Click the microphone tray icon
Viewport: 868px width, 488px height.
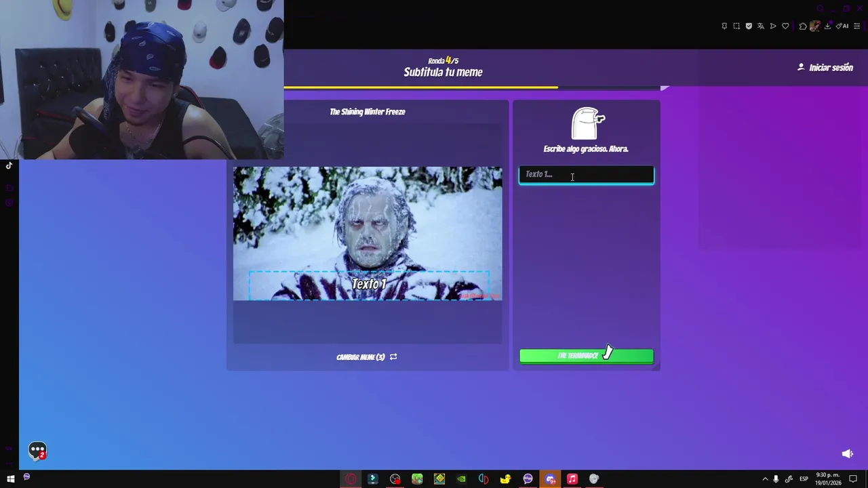click(x=776, y=479)
